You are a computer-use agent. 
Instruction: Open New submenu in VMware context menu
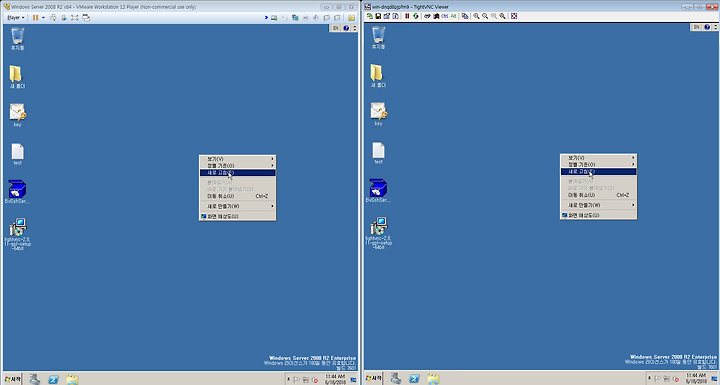click(237, 206)
